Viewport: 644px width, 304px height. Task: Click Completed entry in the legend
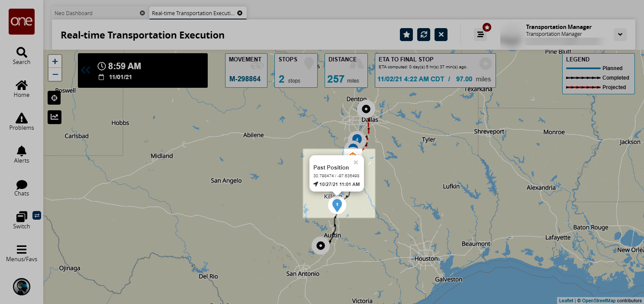(x=597, y=78)
